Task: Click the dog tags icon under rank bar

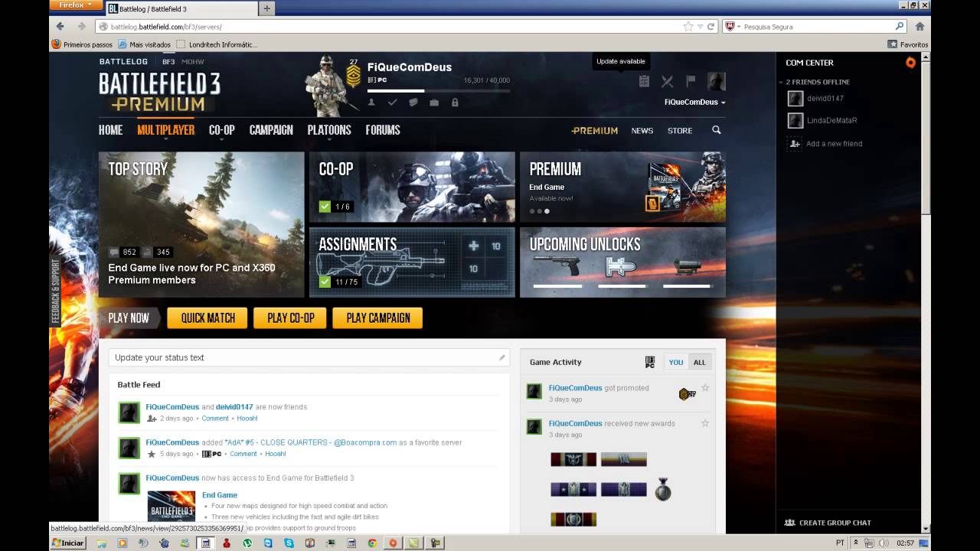Action: [x=413, y=102]
